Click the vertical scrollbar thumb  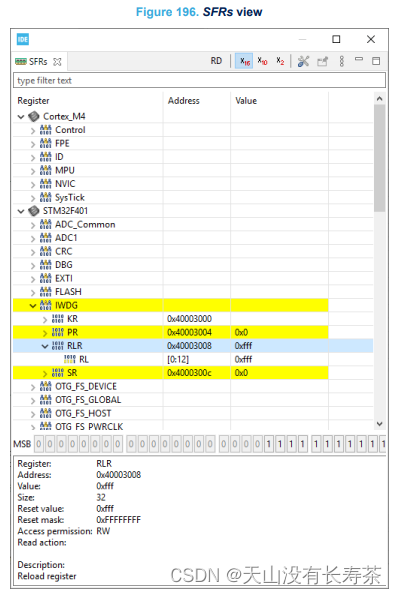(x=380, y=158)
